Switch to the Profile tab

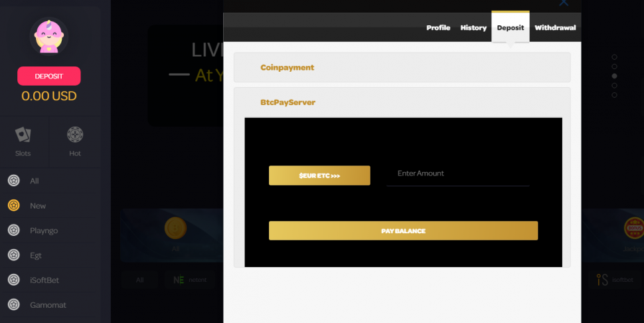(438, 28)
